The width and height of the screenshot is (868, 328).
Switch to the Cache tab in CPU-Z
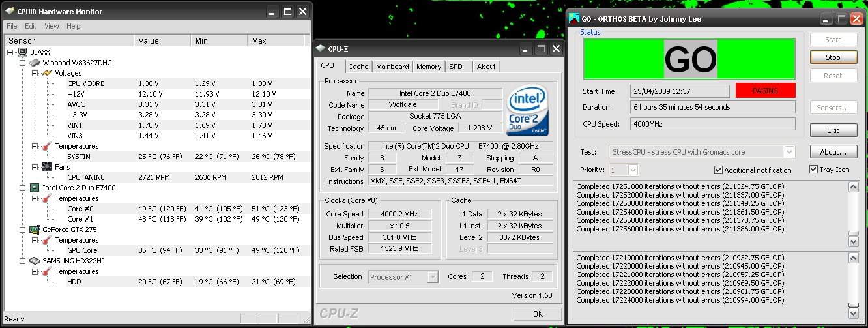[x=358, y=67]
